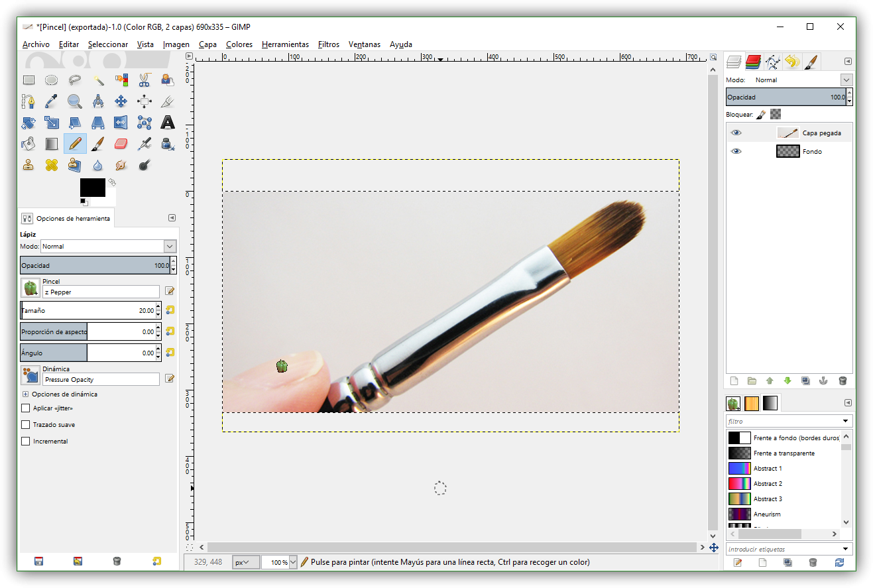This screenshot has width=873, height=588.
Task: Enable the Trazado suave checkbox
Action: point(26,424)
